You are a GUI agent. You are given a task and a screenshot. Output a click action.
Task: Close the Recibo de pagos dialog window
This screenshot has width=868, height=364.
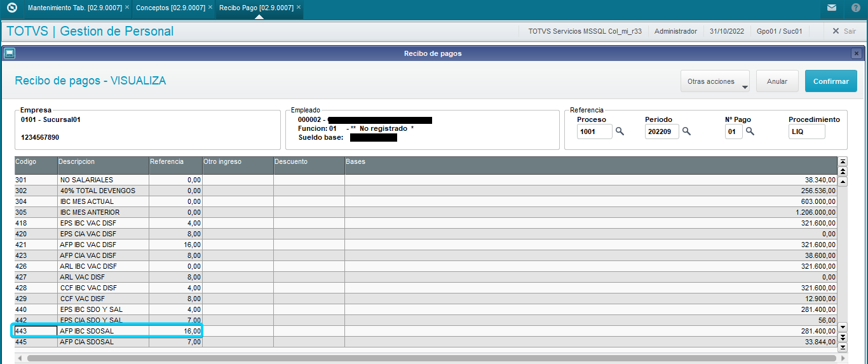(857, 53)
